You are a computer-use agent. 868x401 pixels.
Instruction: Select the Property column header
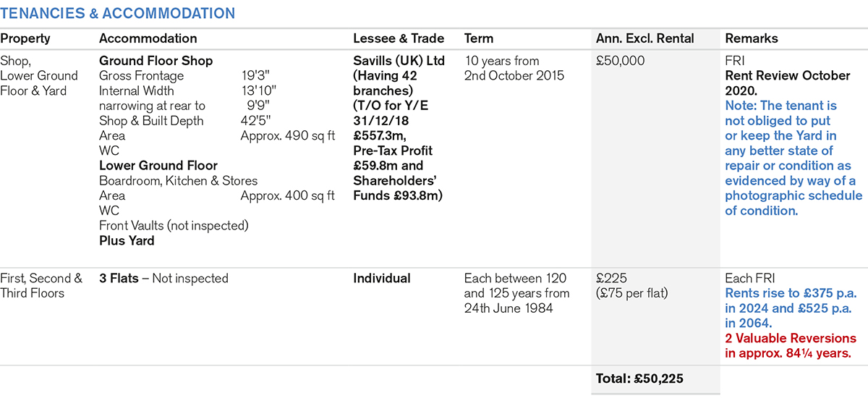click(25, 39)
